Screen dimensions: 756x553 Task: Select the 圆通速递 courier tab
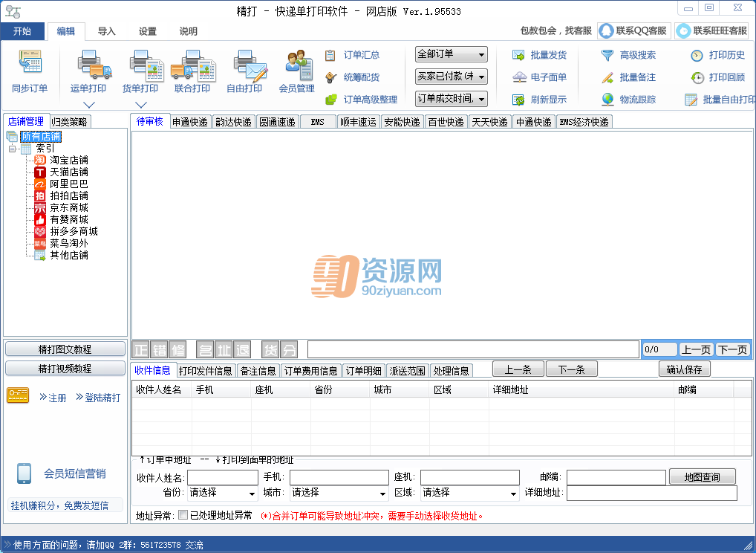click(x=277, y=122)
